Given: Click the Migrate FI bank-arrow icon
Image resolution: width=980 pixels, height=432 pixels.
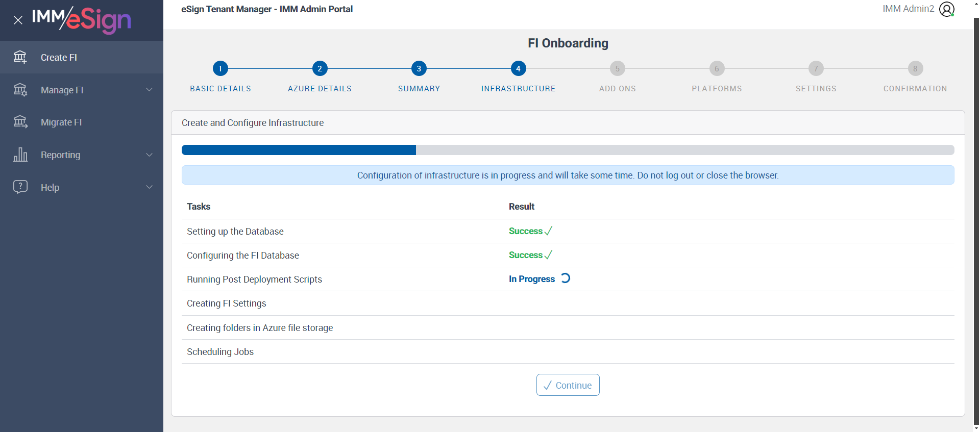Looking at the screenshot, I should click(x=20, y=122).
